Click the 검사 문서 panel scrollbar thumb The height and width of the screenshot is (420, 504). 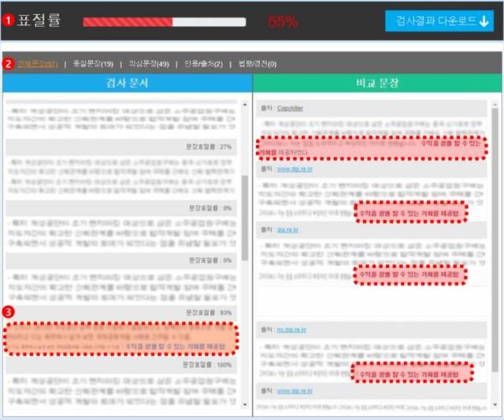(x=245, y=217)
